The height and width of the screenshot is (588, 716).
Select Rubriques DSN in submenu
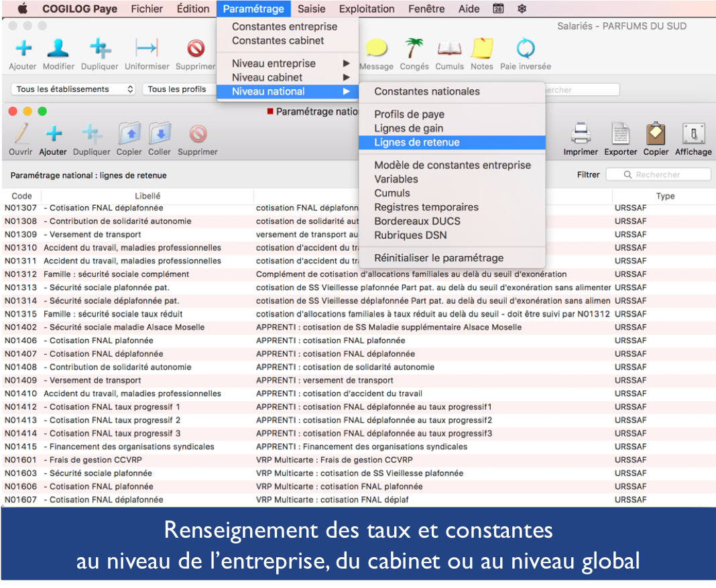452,235
